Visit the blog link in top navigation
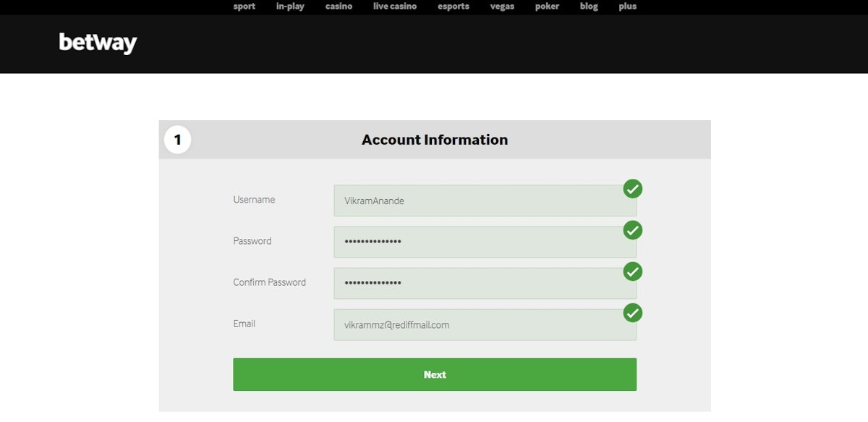This screenshot has height=422, width=868. [x=589, y=7]
